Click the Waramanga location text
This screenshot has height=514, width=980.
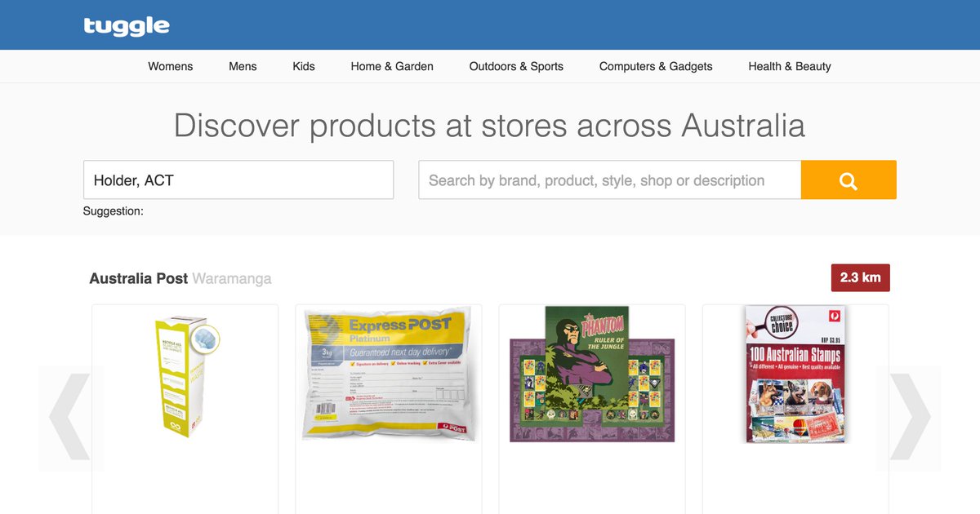[x=232, y=278]
